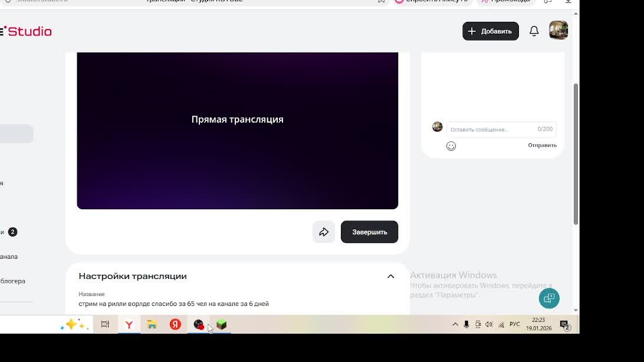
Task: Open the Minecraft grass block taskbar icon
Action: [222, 325]
